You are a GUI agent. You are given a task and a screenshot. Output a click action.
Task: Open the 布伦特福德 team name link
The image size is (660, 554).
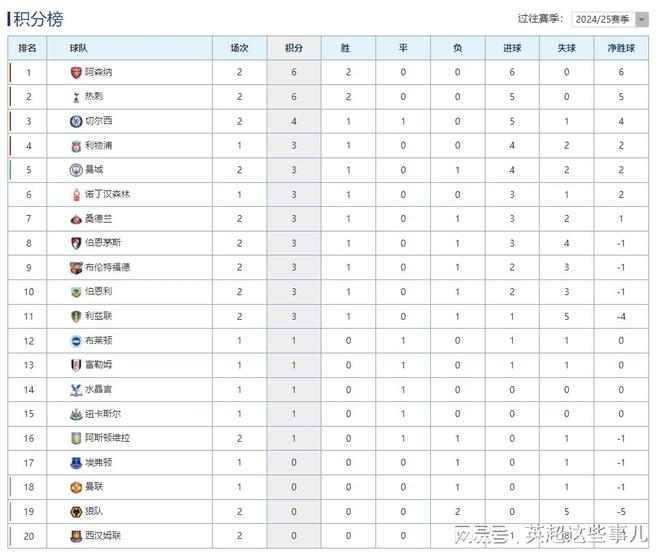point(107,268)
